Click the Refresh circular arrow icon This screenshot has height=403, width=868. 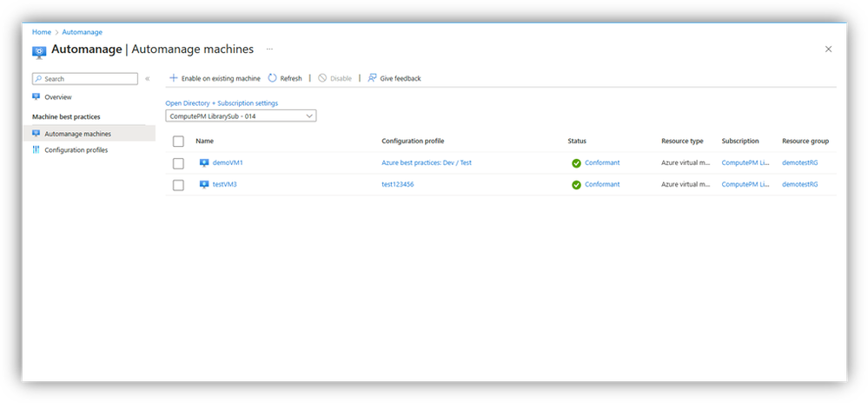[272, 78]
